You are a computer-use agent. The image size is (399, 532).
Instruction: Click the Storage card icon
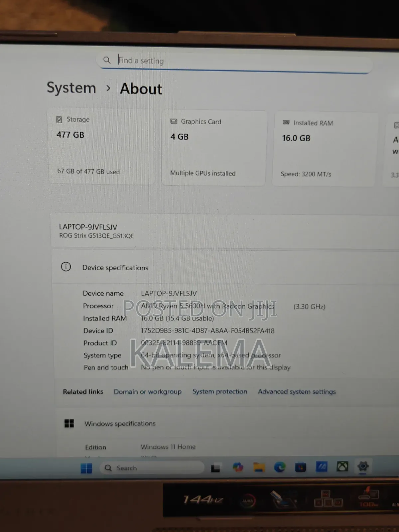pos(59,119)
